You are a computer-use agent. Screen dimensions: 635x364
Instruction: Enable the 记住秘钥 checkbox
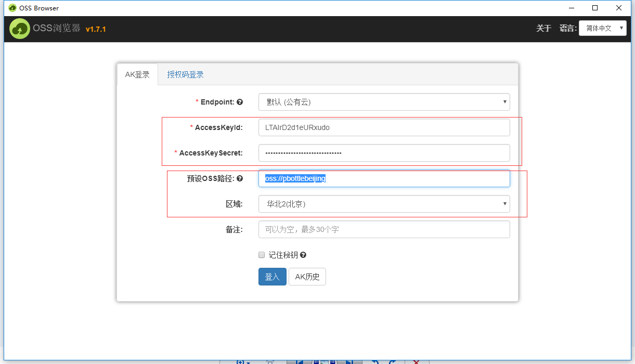(x=262, y=255)
